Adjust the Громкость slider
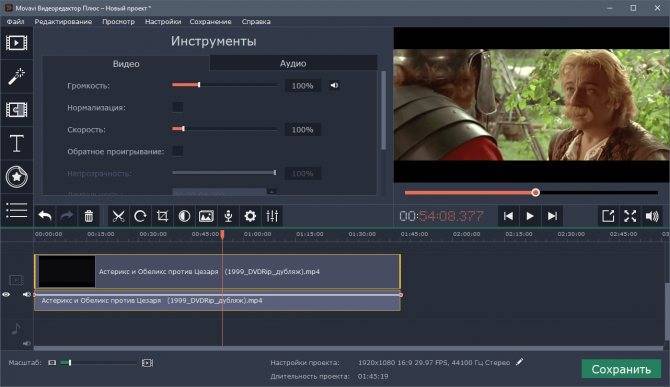Viewport: 670px width, 387px height. [x=226, y=85]
